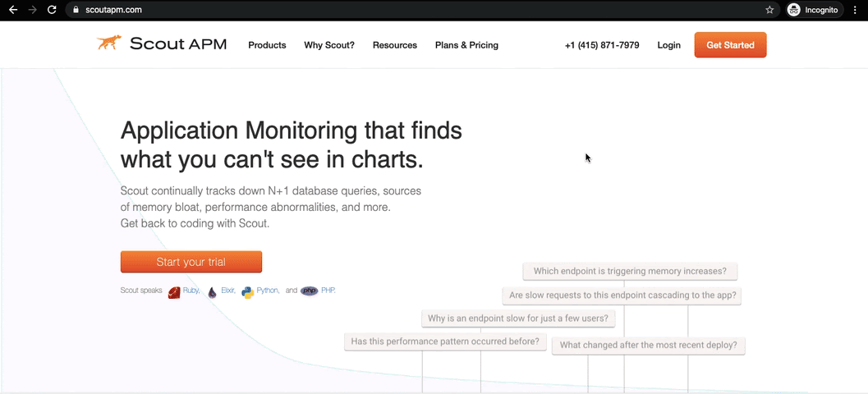Click the Elixir droplet icon
Screen dimensions: 868x394
(212, 291)
